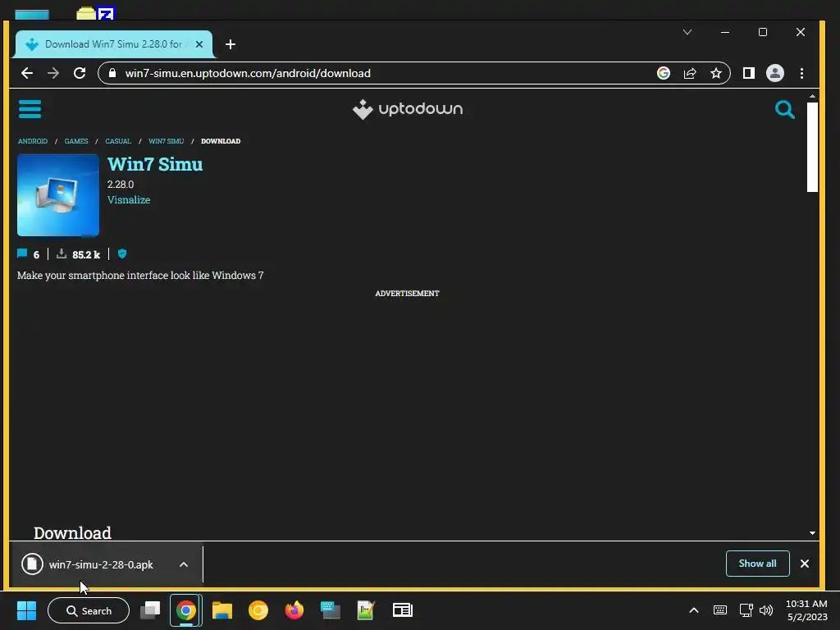
Task: Click the Uptodown search magnifier icon
Action: click(x=784, y=109)
